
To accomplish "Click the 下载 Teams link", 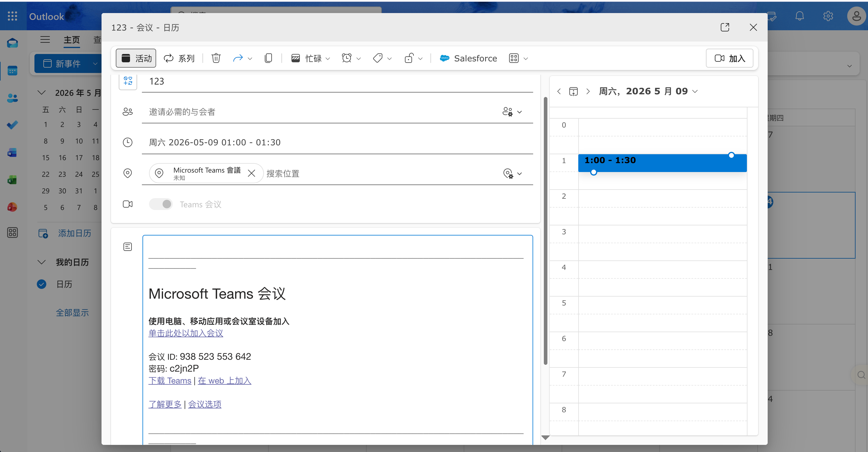I will point(170,380).
